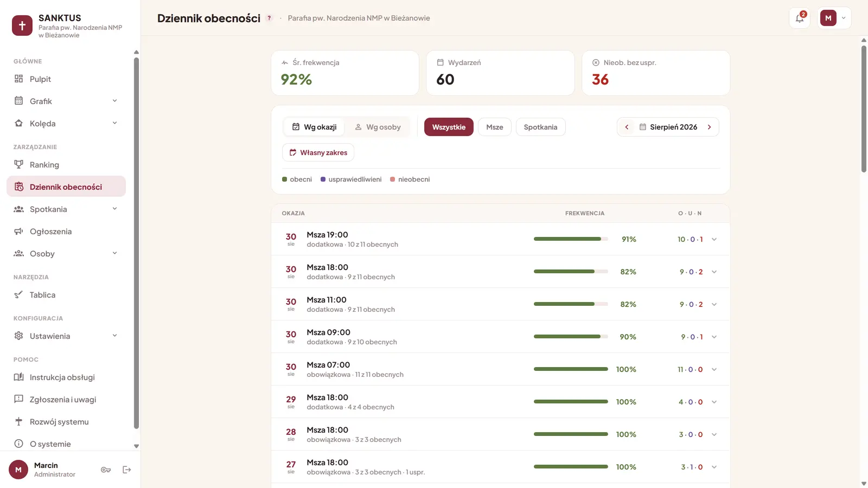868x488 pixels.
Task: Open the Ranking page
Action: (66, 164)
